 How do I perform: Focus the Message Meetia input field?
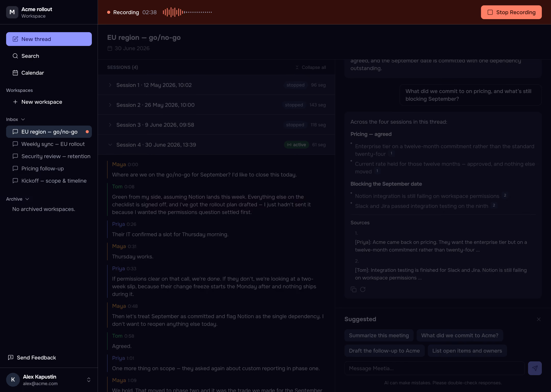(435, 368)
